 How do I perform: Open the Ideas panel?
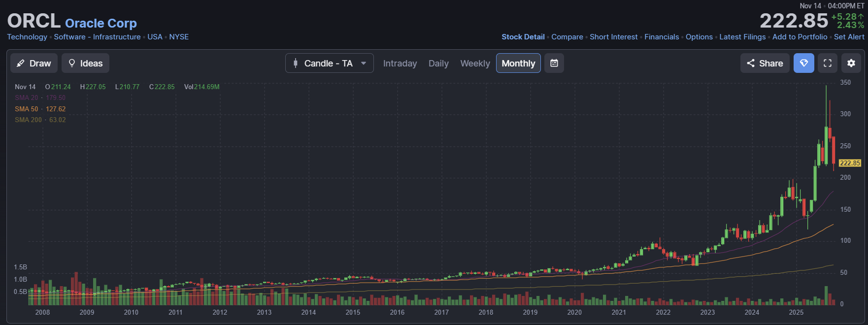coord(85,63)
